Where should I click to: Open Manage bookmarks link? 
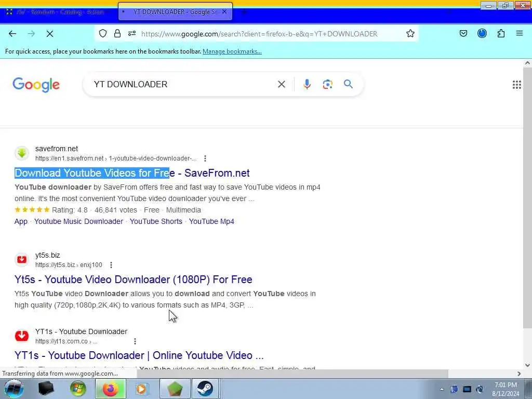[232, 51]
